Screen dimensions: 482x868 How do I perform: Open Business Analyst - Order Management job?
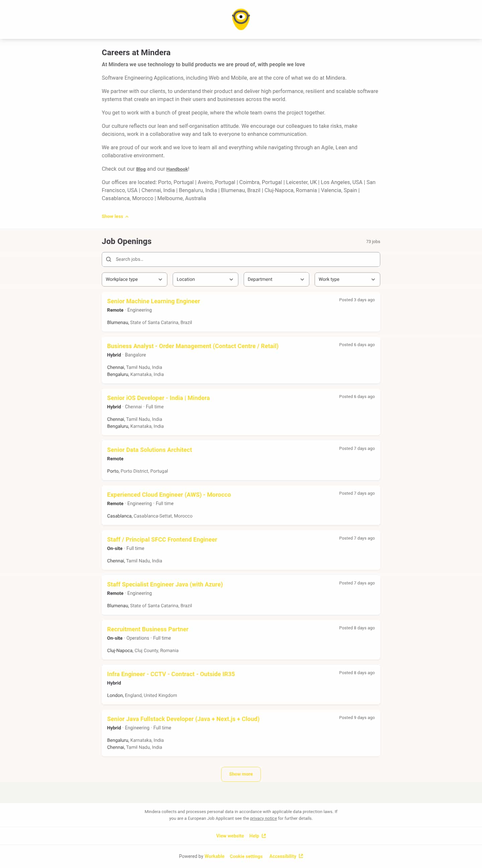tap(193, 346)
